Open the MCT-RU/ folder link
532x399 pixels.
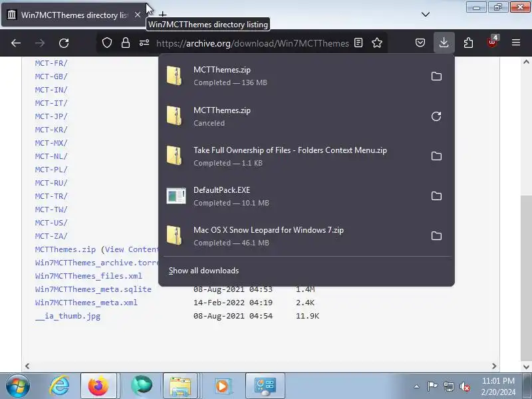click(51, 182)
